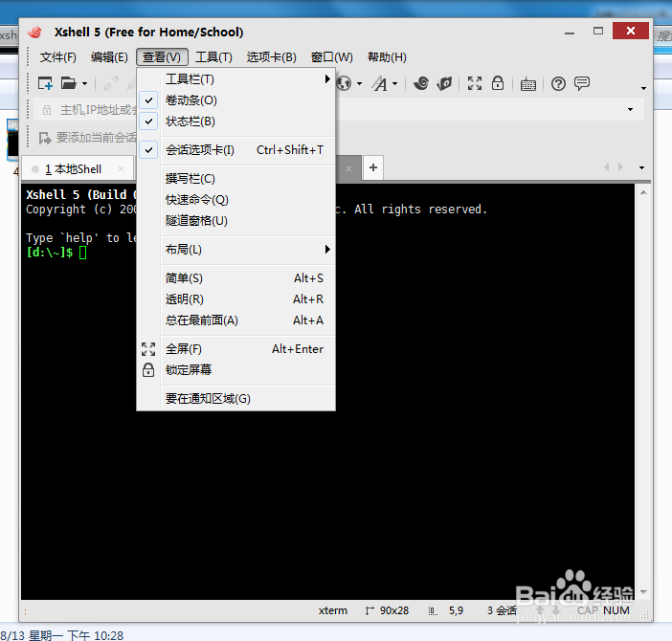This screenshot has height=641, width=672.
Task: Close the 1 本地Shell tab
Action: [121, 169]
